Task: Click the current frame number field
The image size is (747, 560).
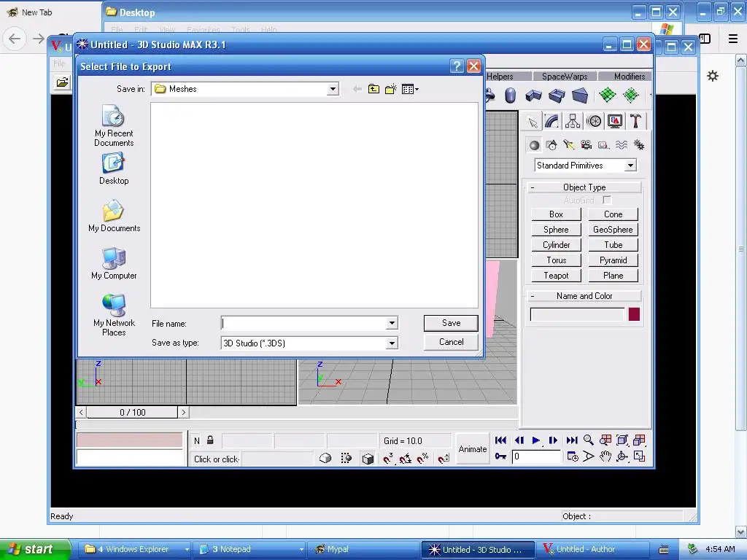Action: 535,456
